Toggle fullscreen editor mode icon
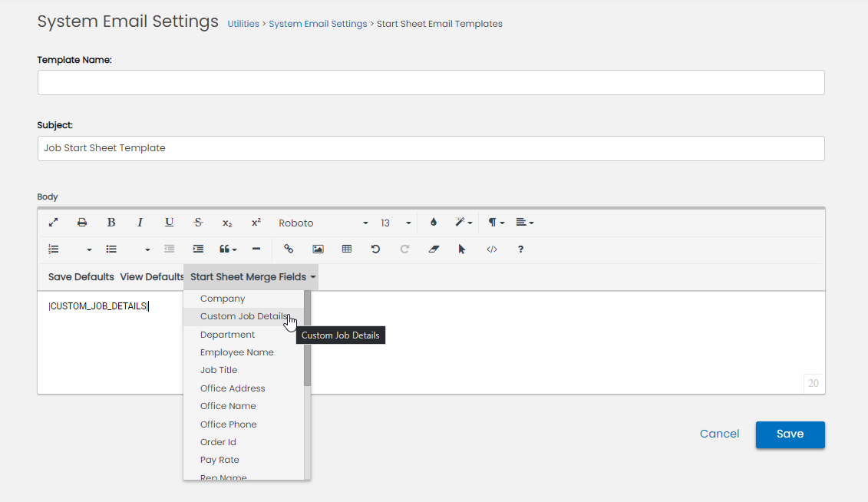 click(x=53, y=223)
